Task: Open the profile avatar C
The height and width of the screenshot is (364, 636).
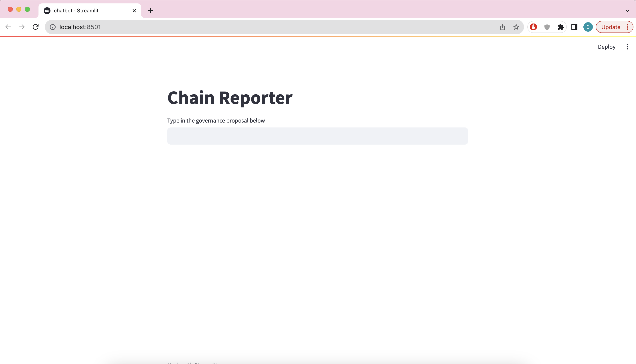Action: pyautogui.click(x=588, y=27)
